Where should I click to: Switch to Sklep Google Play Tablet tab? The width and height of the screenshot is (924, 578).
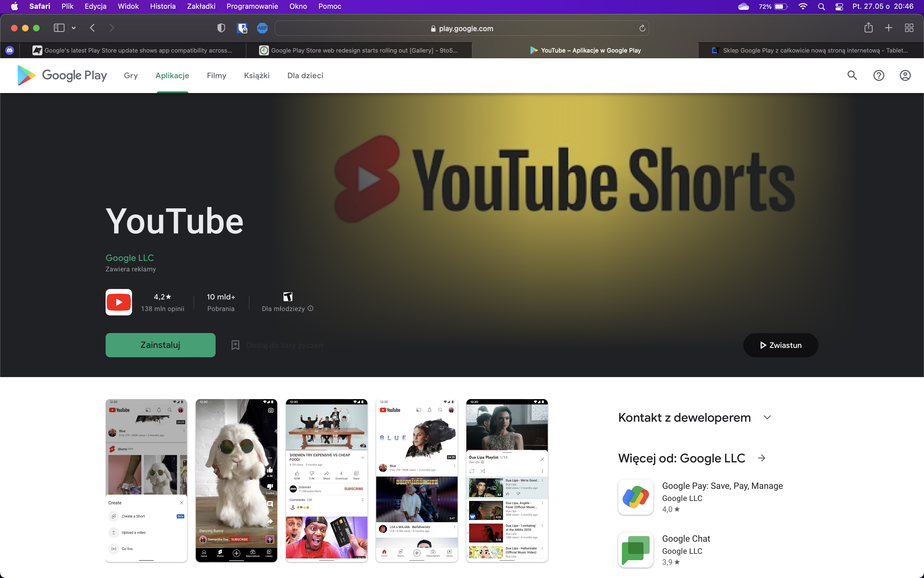click(811, 50)
